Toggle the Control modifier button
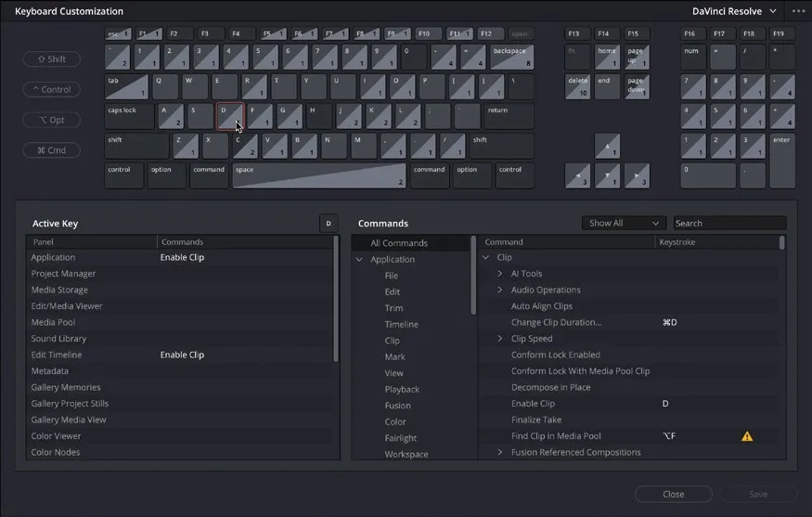The image size is (812, 517). (52, 89)
